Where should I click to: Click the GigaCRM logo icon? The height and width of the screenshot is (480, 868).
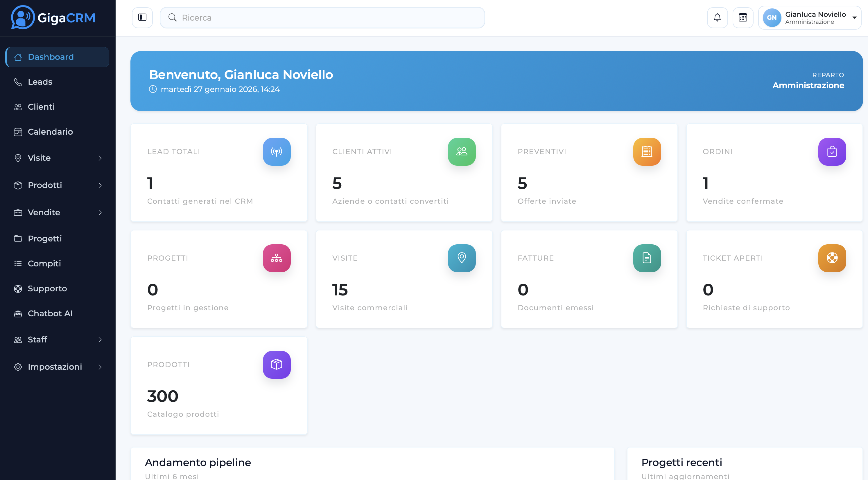coord(22,17)
